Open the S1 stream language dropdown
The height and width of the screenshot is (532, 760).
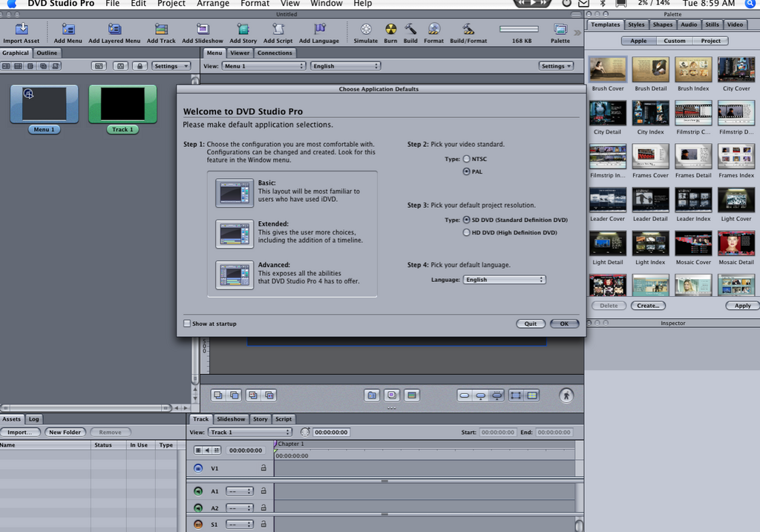tap(240, 525)
